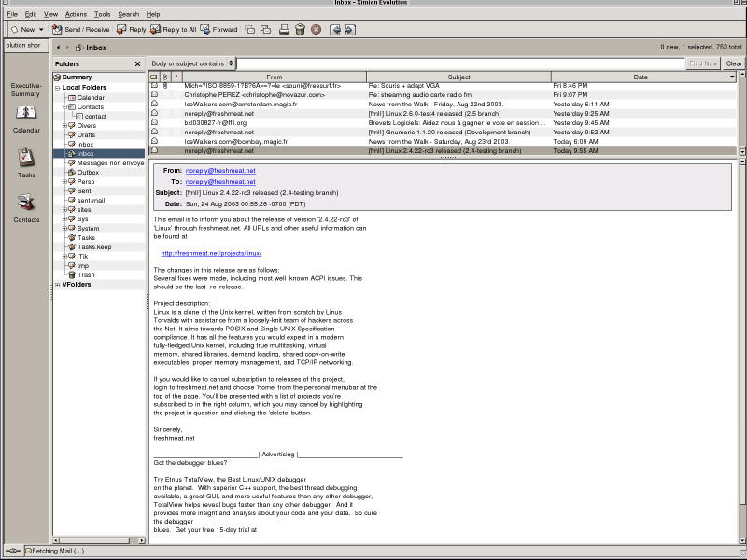The height and width of the screenshot is (560, 747).
Task: Expand the Perso folder in the tree
Action: (64, 181)
